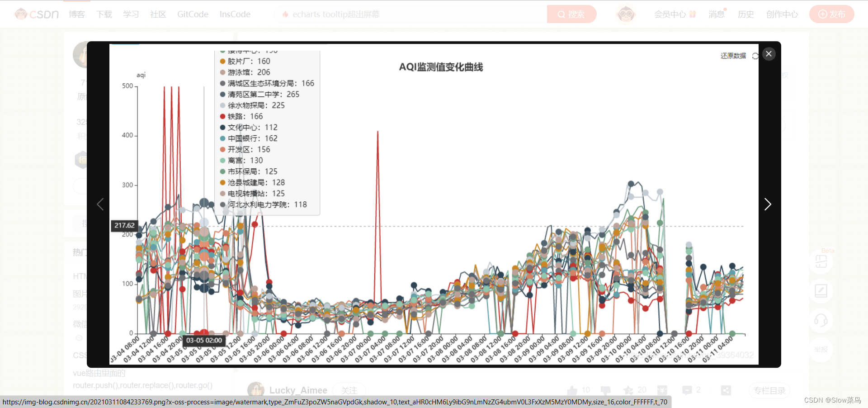Click the 217.62 y-axis pointer label
868x408 pixels.
pos(124,225)
